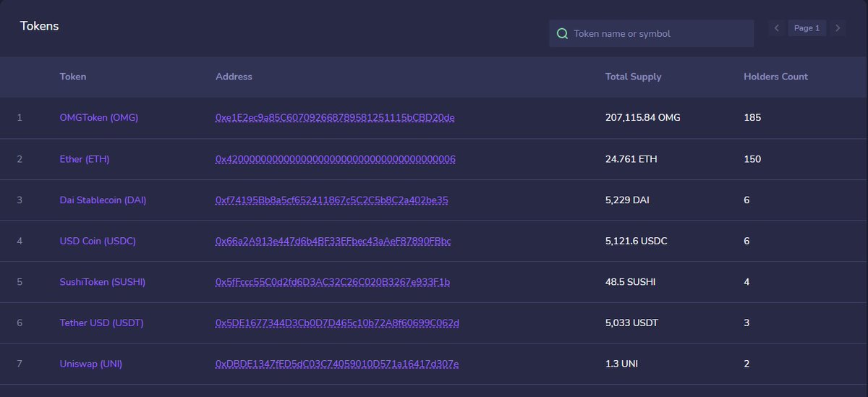868x397 pixels.
Task: Open Uniswap (UNI) token link
Action: click(91, 364)
